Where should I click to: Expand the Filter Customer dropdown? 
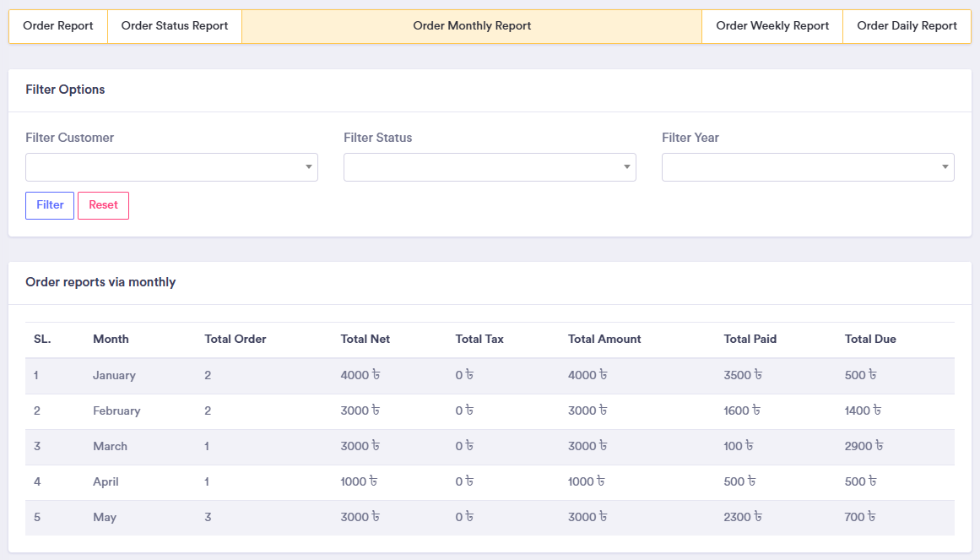[x=171, y=167]
